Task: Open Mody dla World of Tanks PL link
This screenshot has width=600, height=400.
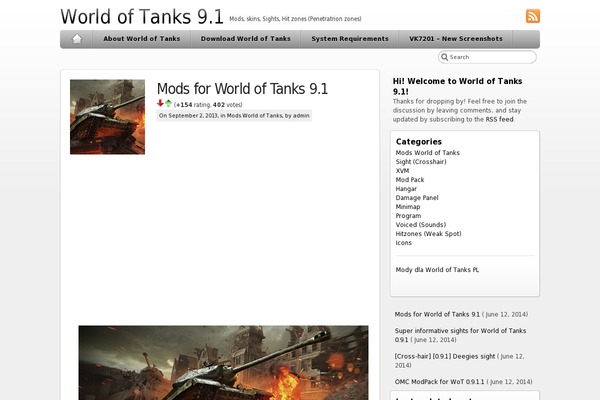Action: pos(437,270)
